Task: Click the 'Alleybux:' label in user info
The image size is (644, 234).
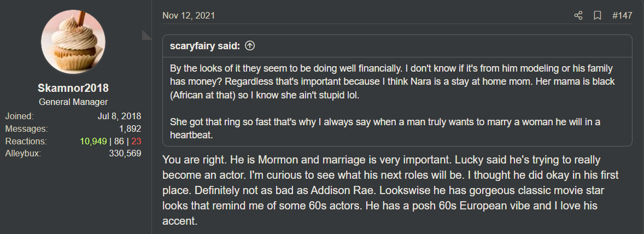Action: point(24,154)
